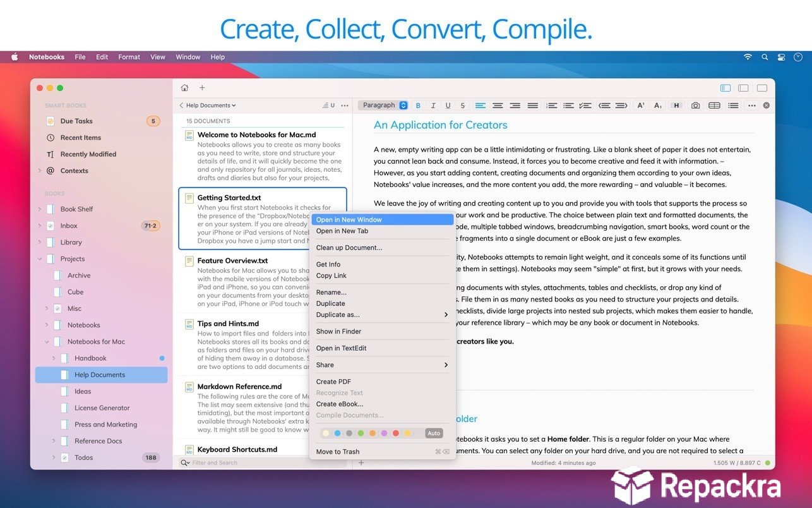Toggle the Todos book checkbox icon
Image resolution: width=812 pixels, height=508 pixels.
coord(64,457)
